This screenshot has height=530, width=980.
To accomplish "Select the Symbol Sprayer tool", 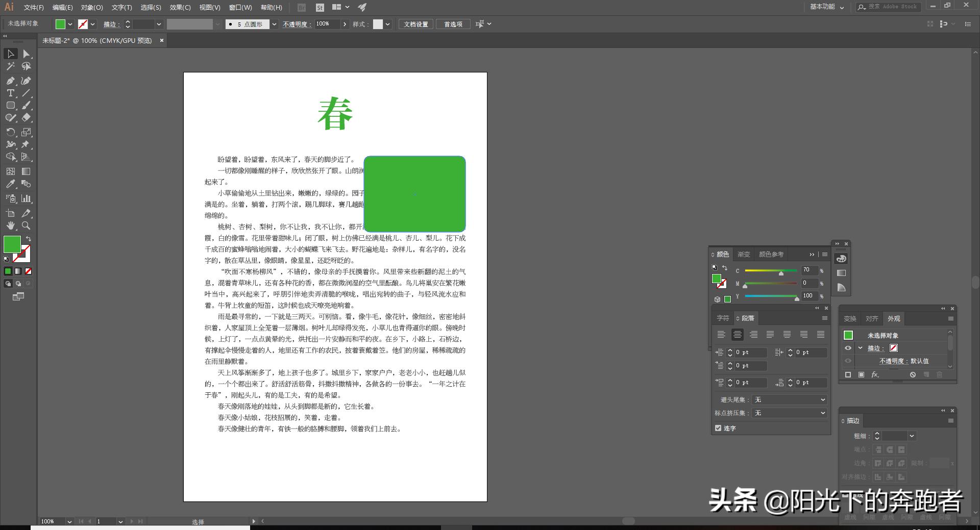I will click(x=10, y=198).
